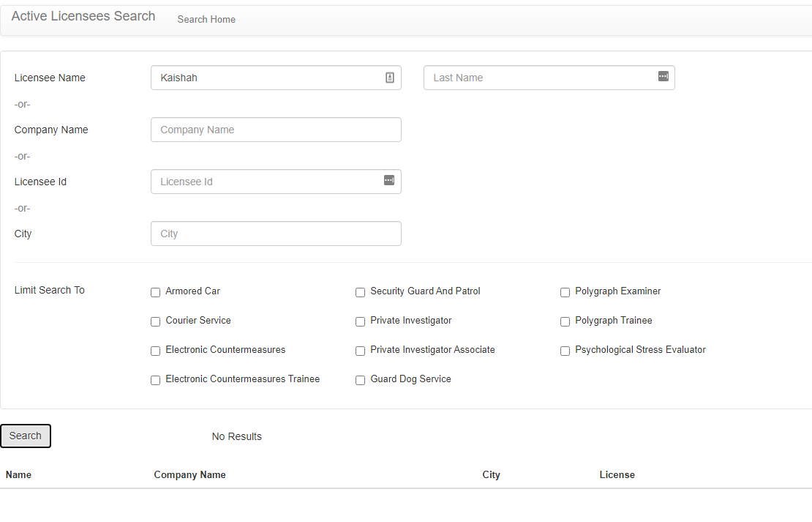Click the password manager icon in Last Name field

(663, 76)
